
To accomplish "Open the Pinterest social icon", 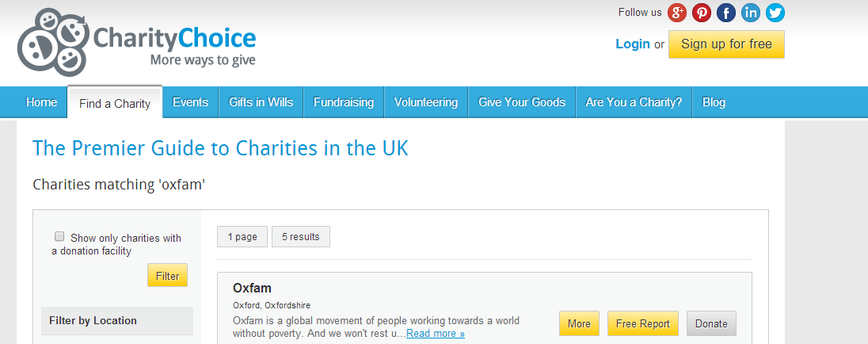I will tap(702, 13).
